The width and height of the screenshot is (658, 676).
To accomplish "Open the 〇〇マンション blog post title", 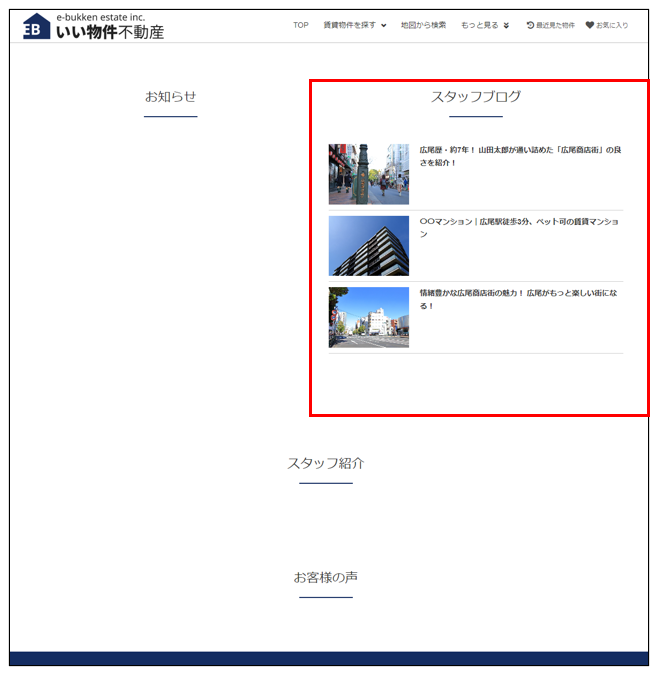I will click(x=520, y=227).
